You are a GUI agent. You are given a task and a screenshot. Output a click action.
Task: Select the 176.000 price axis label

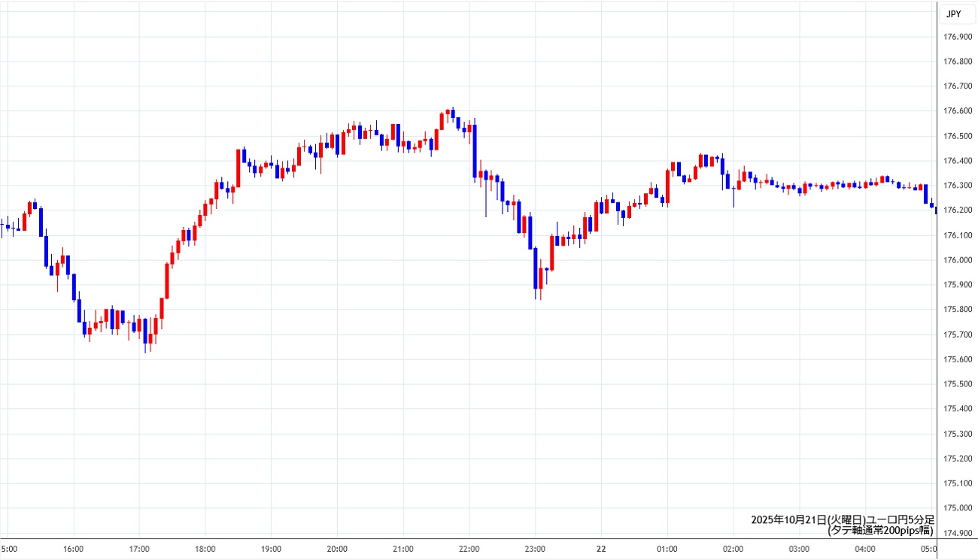(x=958, y=261)
